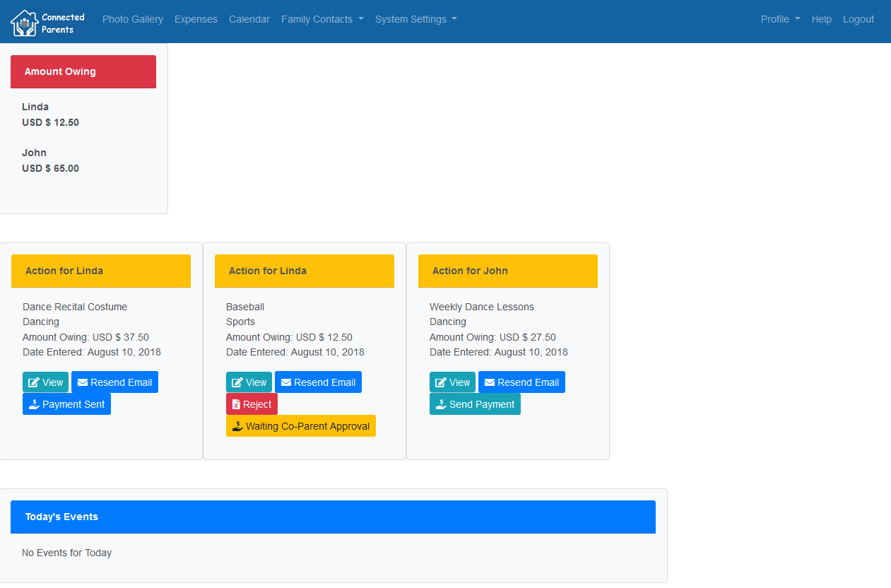Image resolution: width=891 pixels, height=588 pixels.
Task: Resend Email for Baseball expense
Action: click(x=318, y=382)
